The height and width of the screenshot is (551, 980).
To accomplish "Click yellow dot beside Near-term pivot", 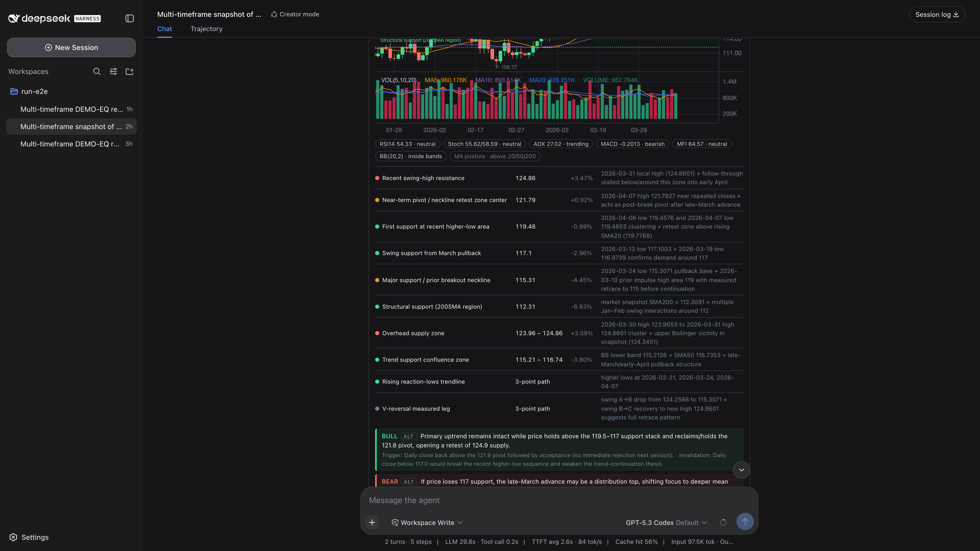I will tap(377, 200).
